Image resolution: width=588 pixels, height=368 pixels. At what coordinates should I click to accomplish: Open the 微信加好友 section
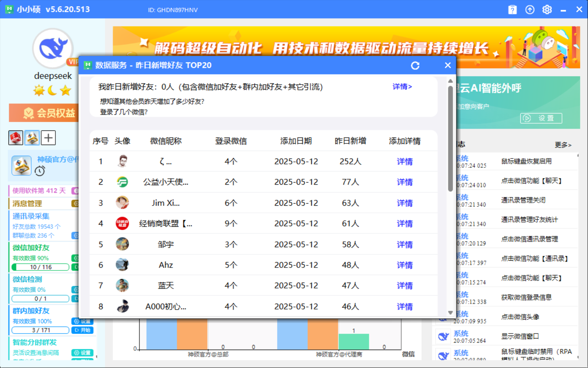point(31,248)
